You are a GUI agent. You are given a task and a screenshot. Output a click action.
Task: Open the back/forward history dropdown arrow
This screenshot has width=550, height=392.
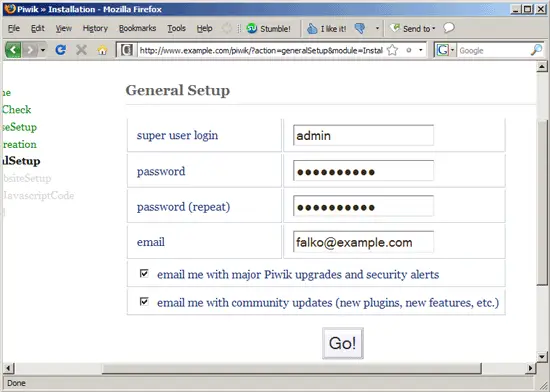click(43, 50)
